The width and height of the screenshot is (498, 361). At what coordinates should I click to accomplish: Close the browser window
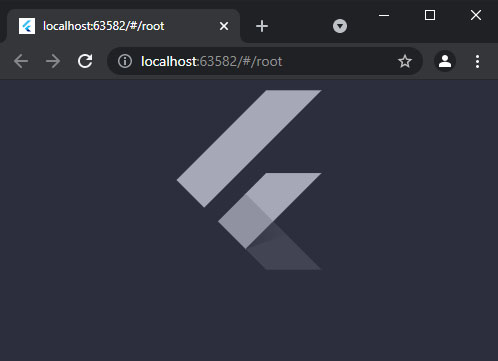click(x=476, y=15)
